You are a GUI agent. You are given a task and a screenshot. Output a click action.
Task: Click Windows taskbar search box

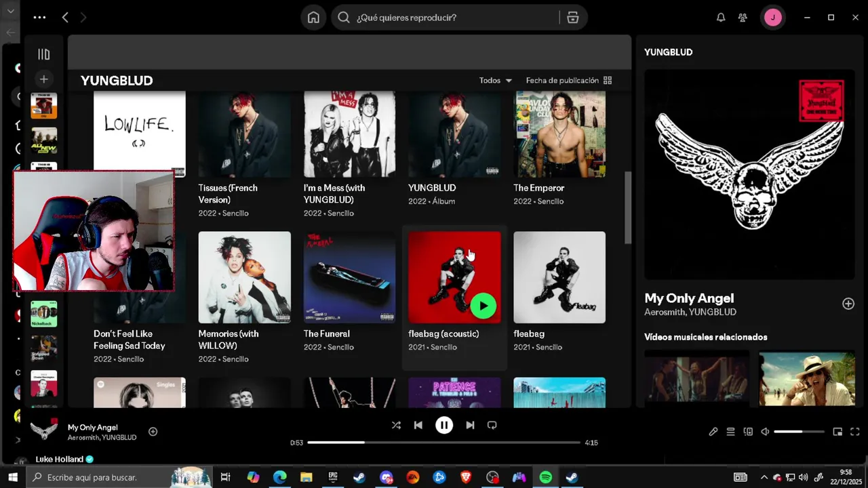(x=119, y=477)
